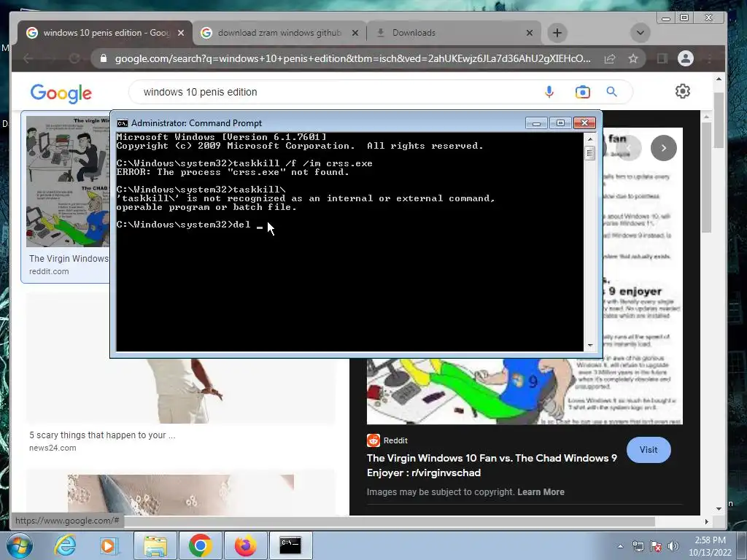Open Windows Explorer folder on taskbar
The width and height of the screenshot is (747, 560).
(155, 545)
